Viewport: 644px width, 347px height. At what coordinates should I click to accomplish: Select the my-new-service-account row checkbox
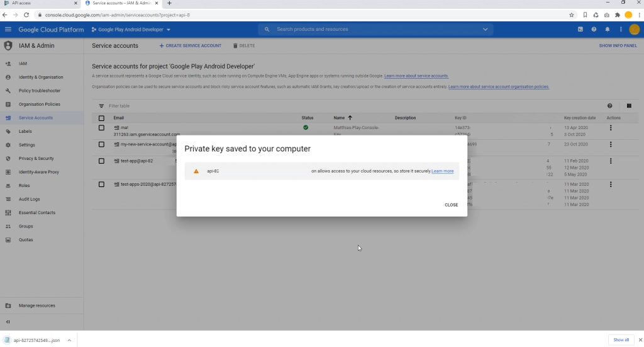[101, 145]
